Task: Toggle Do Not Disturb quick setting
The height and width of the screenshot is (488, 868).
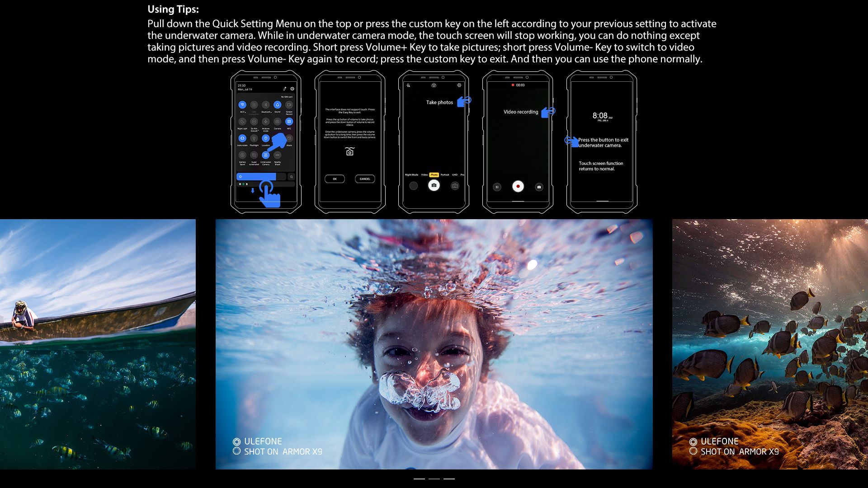Action: 254,122
